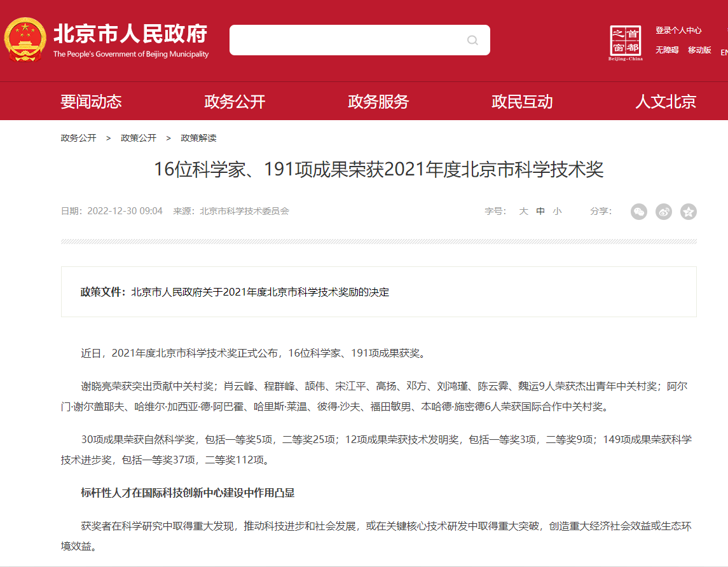Open the 政务服务 navigation menu

(x=378, y=102)
